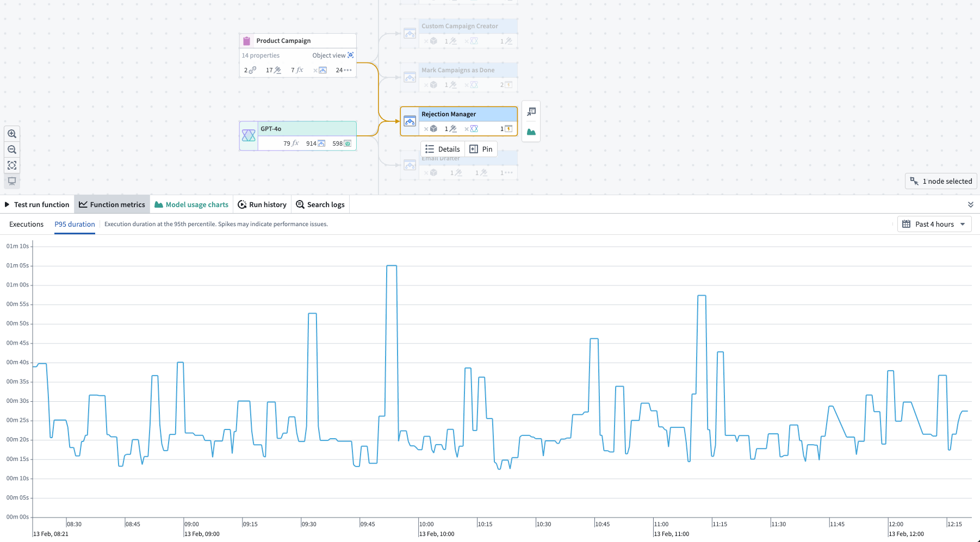Fit the graph to screen

11,165
